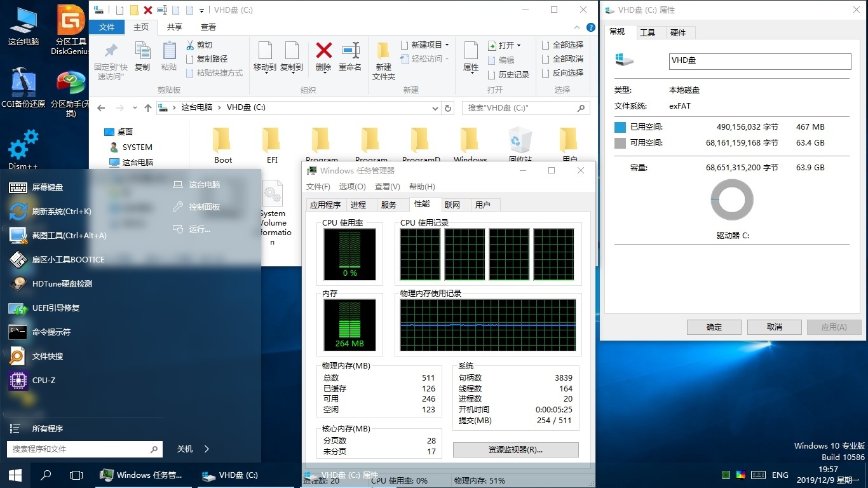Open System Volume Information file item
The image size is (868, 488).
tap(273, 213)
